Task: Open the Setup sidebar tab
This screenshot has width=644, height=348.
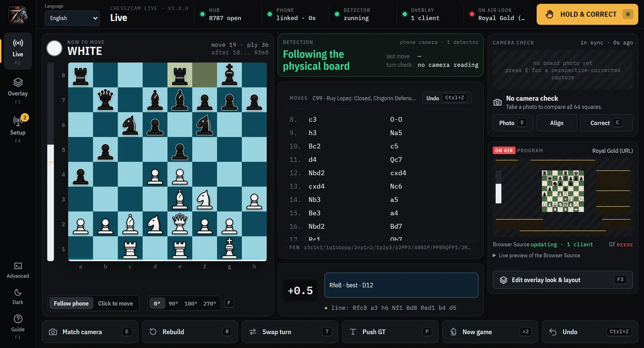Action: 18,129
